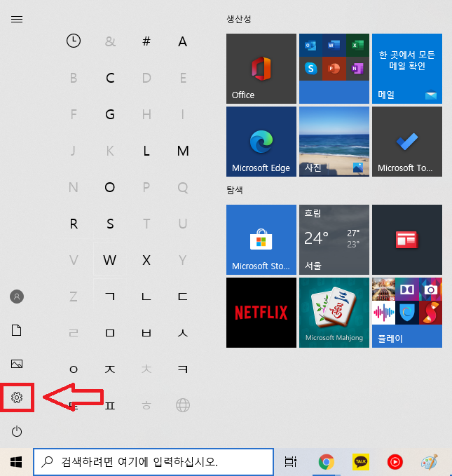
Task: Jump to Korean ㅈ section
Action: (x=110, y=369)
